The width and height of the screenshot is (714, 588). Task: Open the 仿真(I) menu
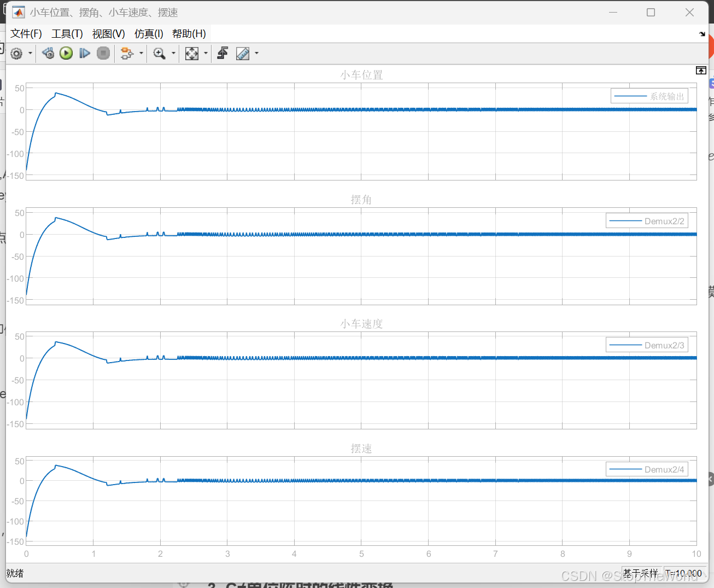tap(149, 33)
